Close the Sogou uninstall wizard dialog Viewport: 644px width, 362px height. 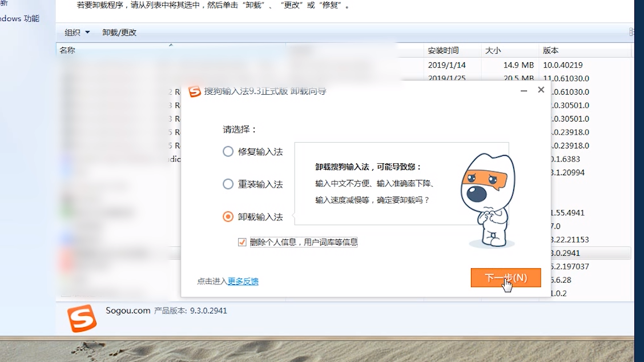pyautogui.click(x=541, y=90)
